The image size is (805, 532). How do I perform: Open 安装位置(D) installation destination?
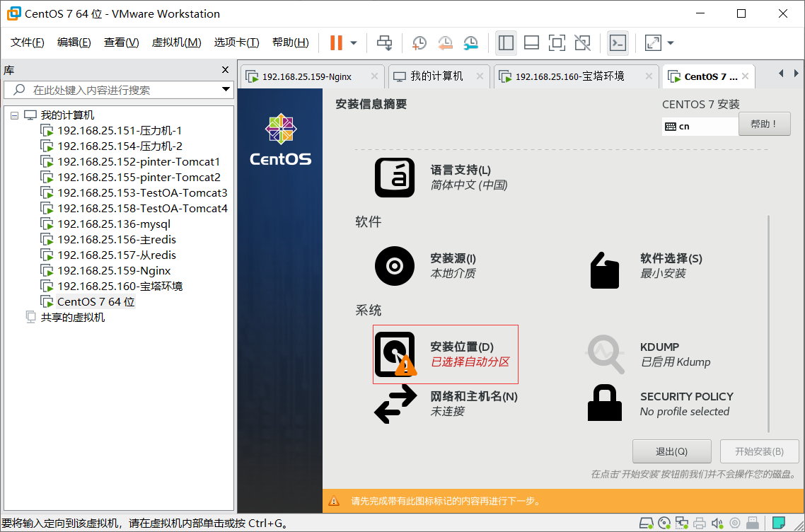click(445, 354)
